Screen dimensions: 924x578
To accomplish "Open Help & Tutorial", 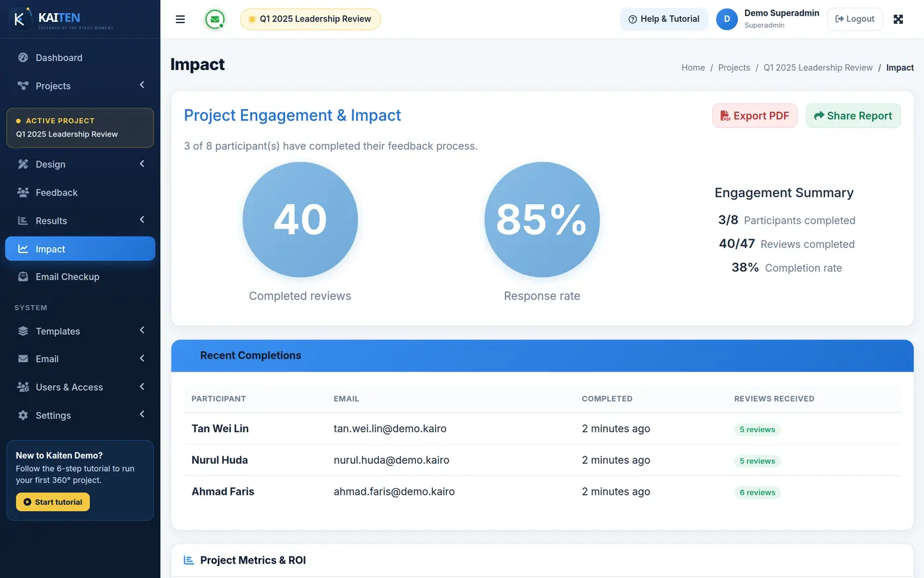I will coord(664,19).
